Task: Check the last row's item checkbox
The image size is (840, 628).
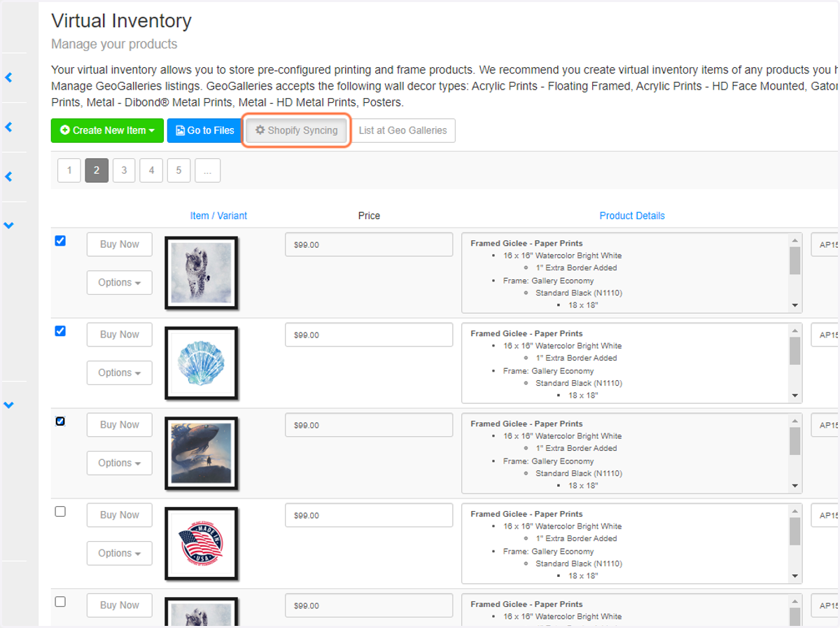Action: (60, 602)
